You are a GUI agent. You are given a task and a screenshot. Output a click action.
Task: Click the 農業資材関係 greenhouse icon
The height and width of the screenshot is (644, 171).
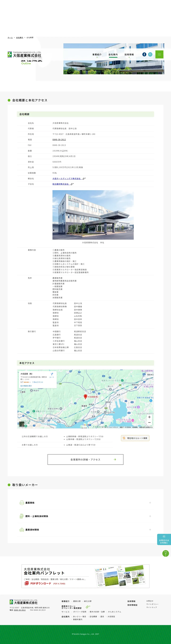22,530
